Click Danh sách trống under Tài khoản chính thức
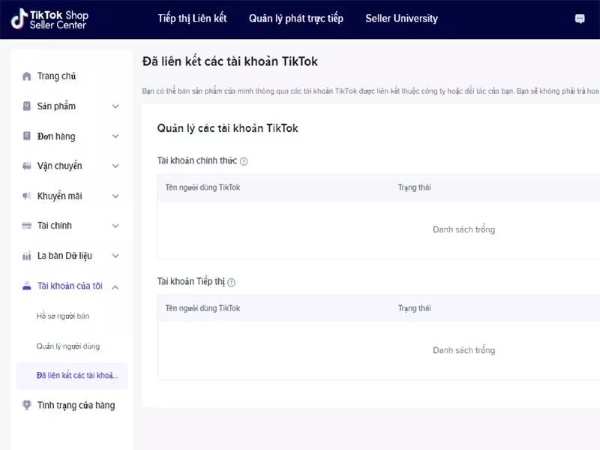This screenshot has width=600, height=450. tap(464, 230)
